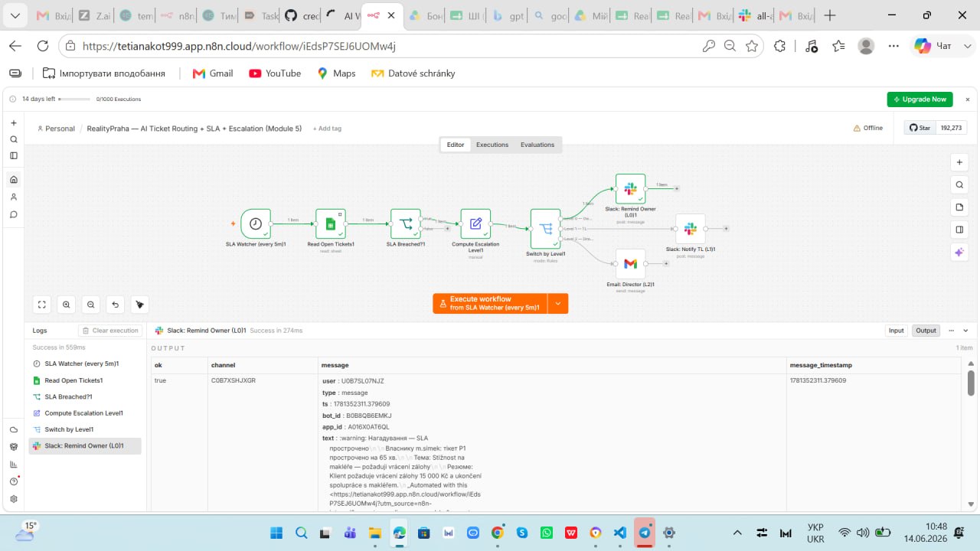
Task: Select the Switch by Level1 log entry
Action: tap(85, 429)
